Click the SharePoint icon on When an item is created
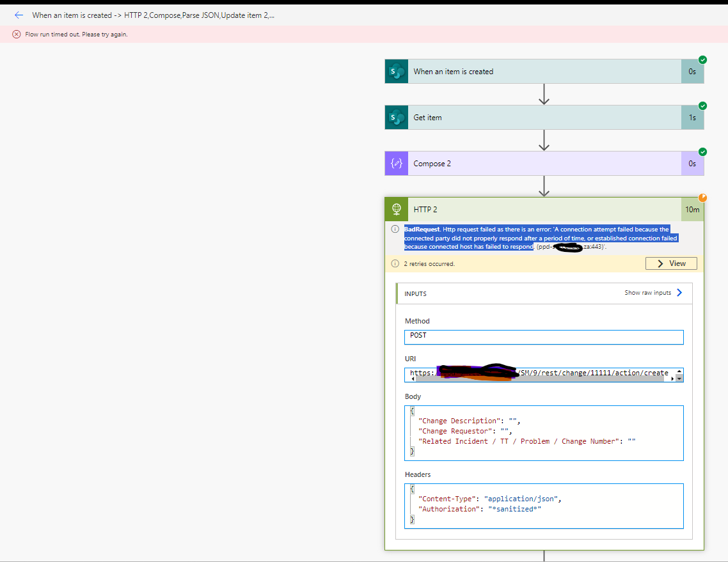This screenshot has width=728, height=562. (x=396, y=71)
